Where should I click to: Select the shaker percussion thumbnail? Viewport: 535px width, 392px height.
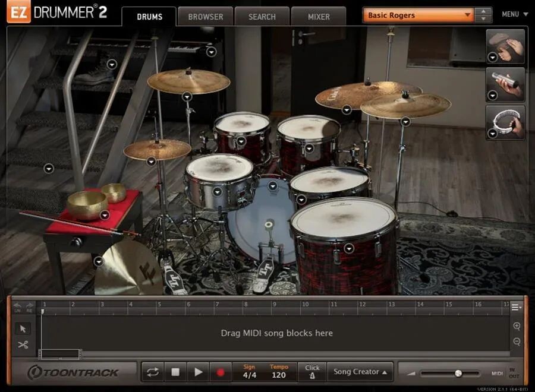coord(505,84)
